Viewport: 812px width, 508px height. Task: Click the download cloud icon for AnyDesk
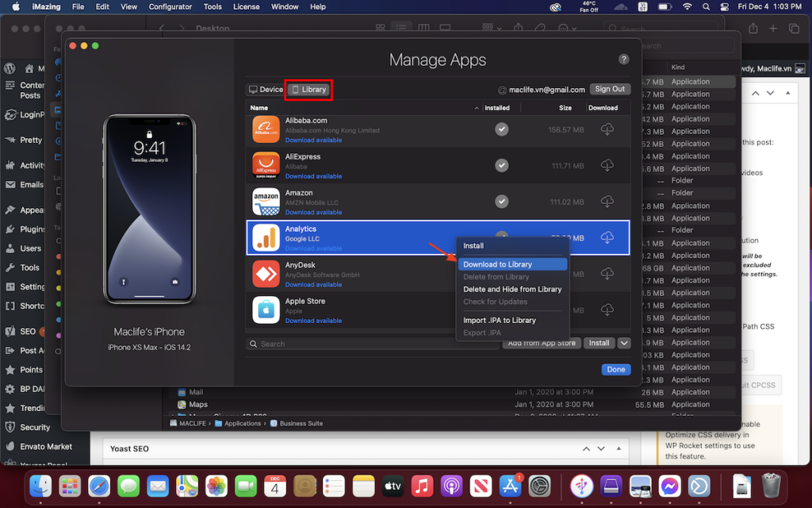607,274
